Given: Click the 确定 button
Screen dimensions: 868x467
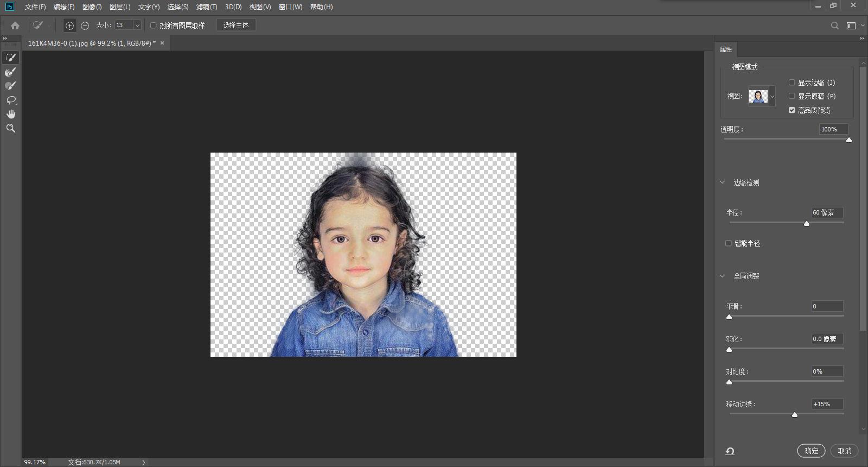Looking at the screenshot, I should [811, 451].
